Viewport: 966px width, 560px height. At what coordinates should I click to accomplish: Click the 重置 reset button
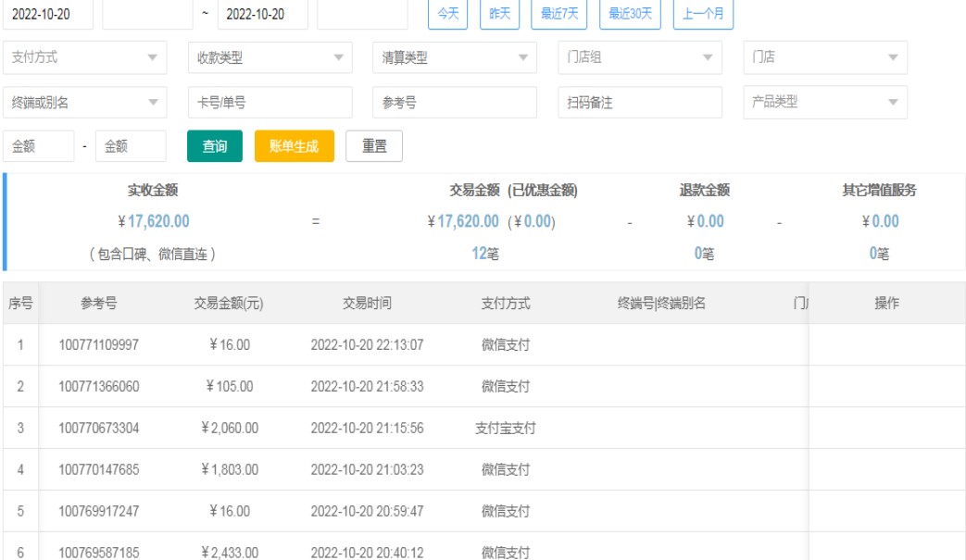click(x=374, y=146)
